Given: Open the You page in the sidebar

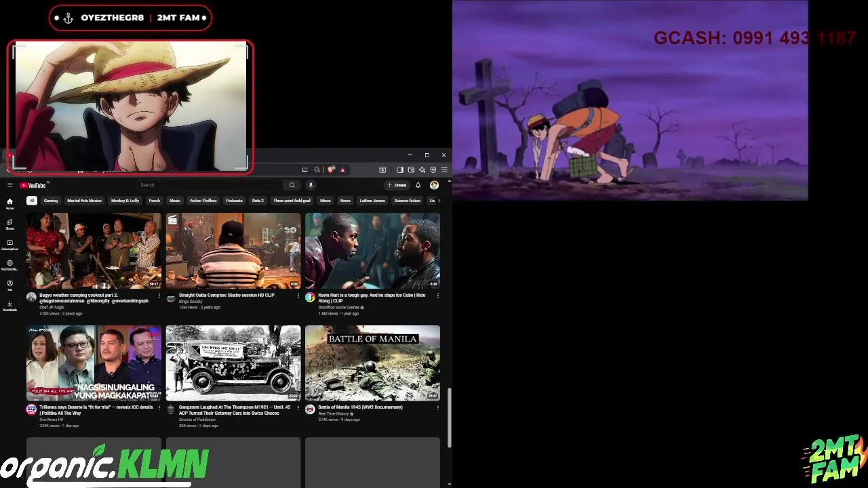Looking at the screenshot, I should (x=9, y=285).
